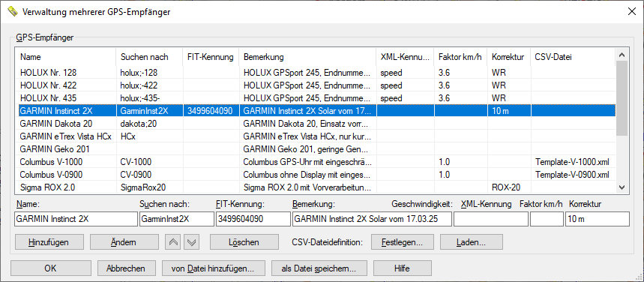Click the Ändern button
Screen dimensions: 644x282
click(x=124, y=242)
